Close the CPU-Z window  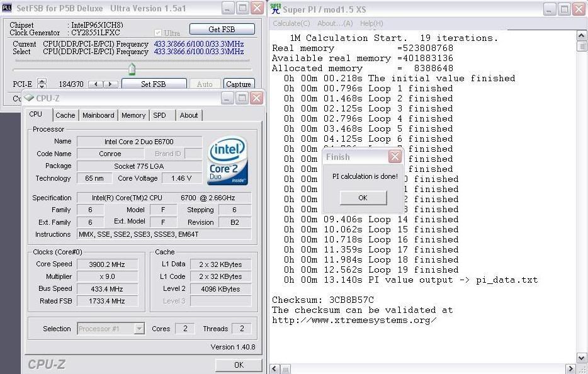tap(256, 98)
